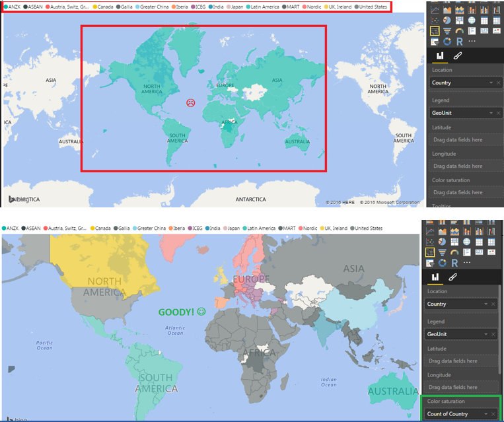This screenshot has width=504, height=422.
Task: Pick Waterfall chart icon in upper Visualizations pane
Action: click(497, 11)
